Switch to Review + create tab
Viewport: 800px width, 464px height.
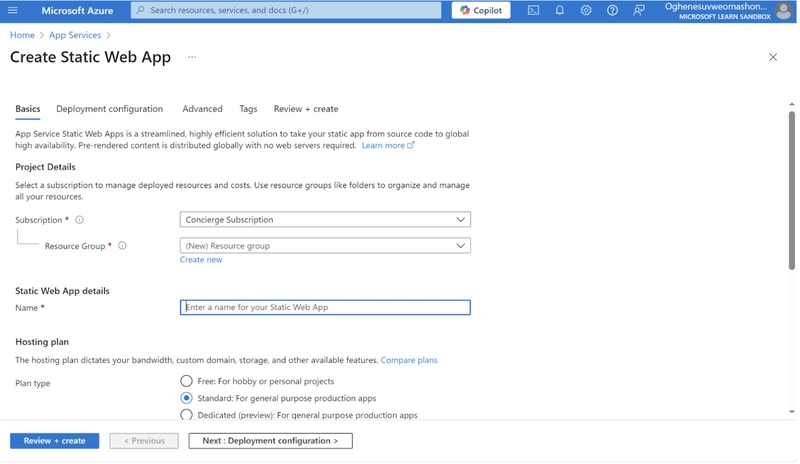tap(306, 109)
